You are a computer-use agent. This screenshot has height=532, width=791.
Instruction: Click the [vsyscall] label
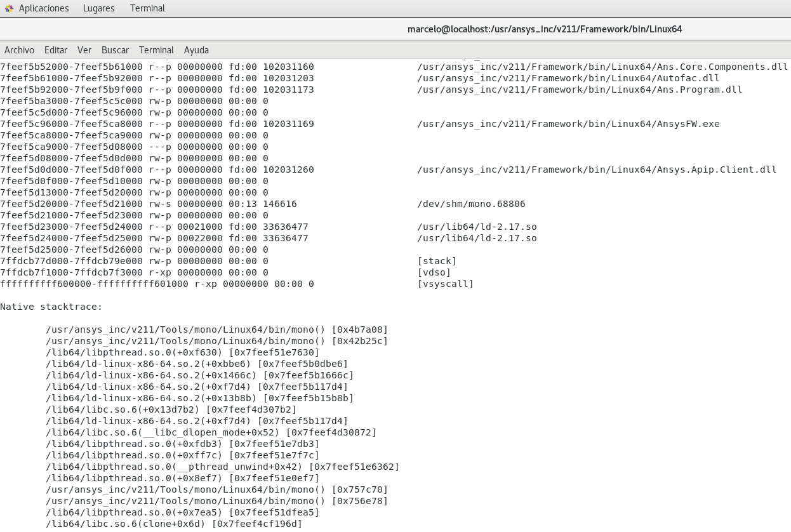click(446, 284)
